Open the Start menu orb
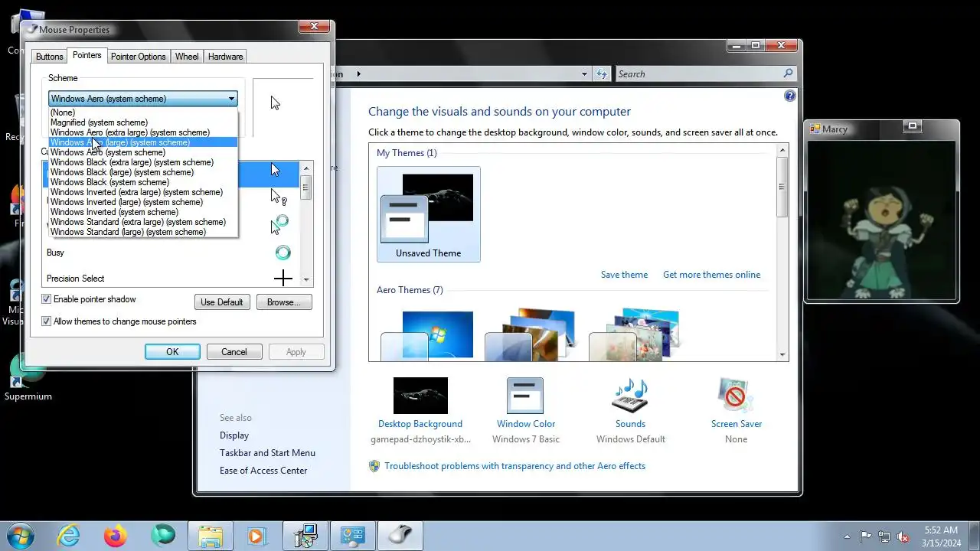This screenshot has width=980, height=551. click(20, 535)
